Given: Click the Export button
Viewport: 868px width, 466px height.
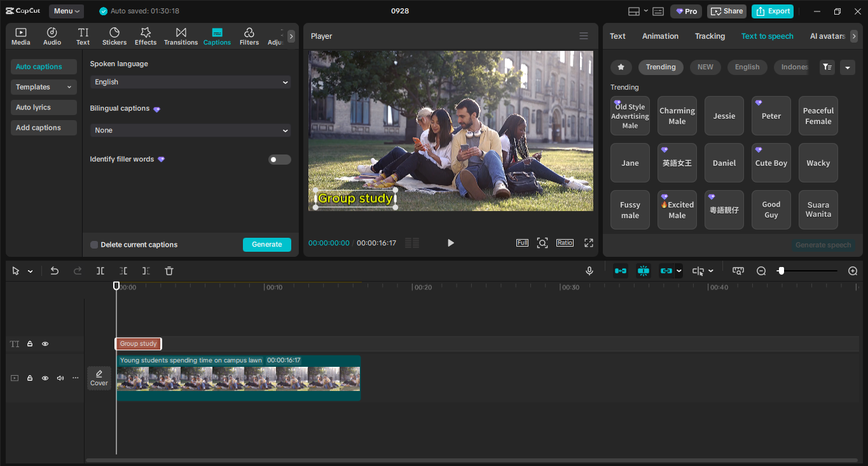Looking at the screenshot, I should (x=772, y=11).
